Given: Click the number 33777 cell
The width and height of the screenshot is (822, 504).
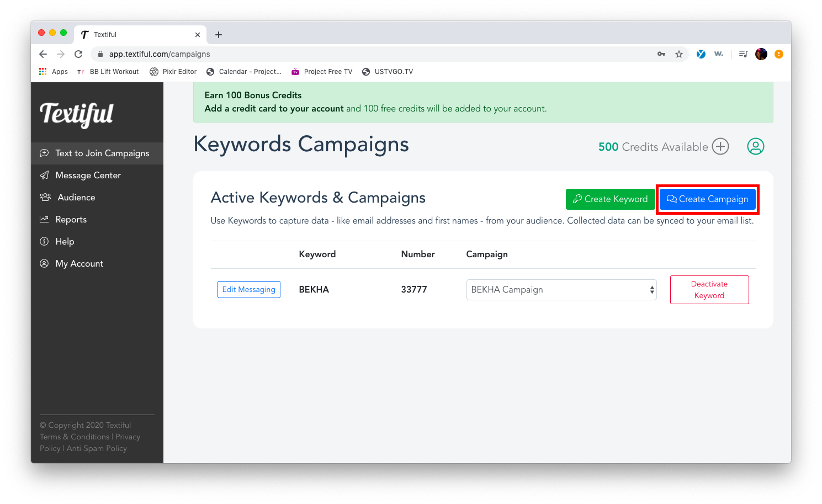Looking at the screenshot, I should (414, 289).
